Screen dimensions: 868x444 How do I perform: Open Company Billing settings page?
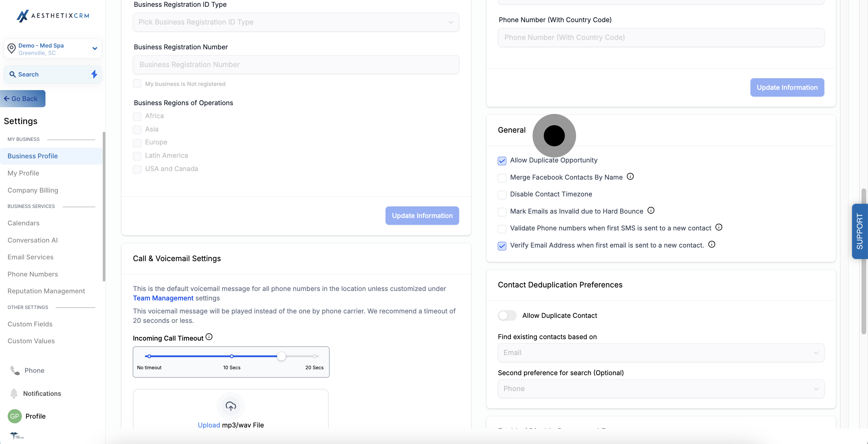(33, 190)
